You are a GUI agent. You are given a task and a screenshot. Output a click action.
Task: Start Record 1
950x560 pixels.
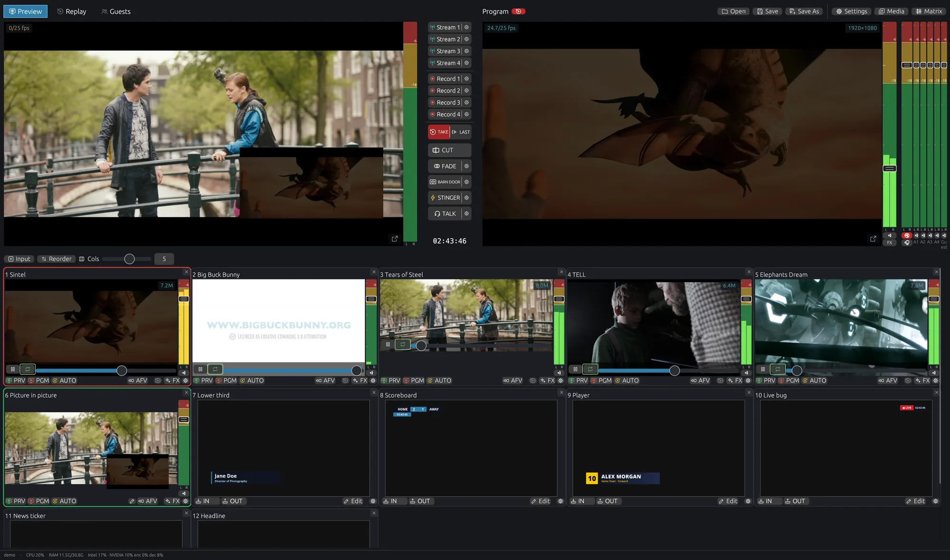click(445, 79)
